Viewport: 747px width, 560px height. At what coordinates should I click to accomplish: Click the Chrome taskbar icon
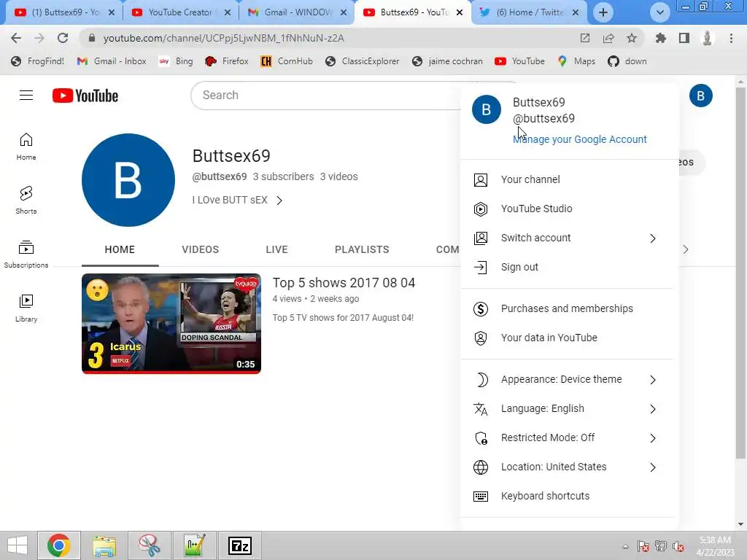pos(59,545)
